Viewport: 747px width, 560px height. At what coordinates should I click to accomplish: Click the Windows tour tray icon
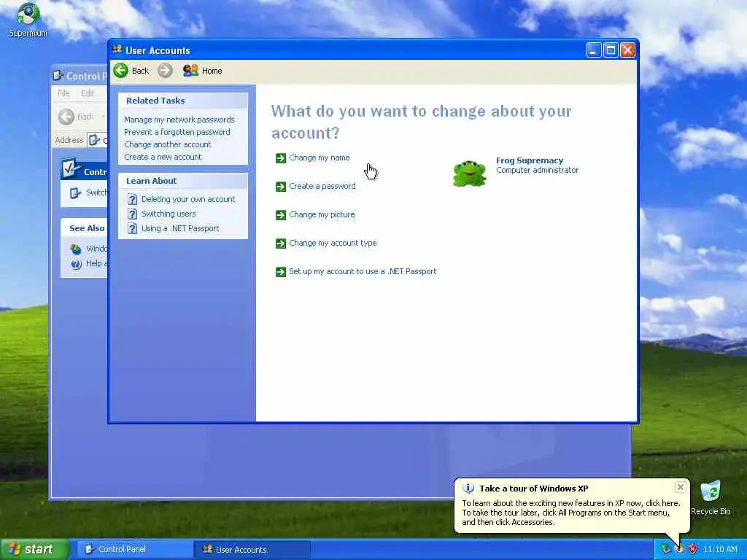(679, 549)
